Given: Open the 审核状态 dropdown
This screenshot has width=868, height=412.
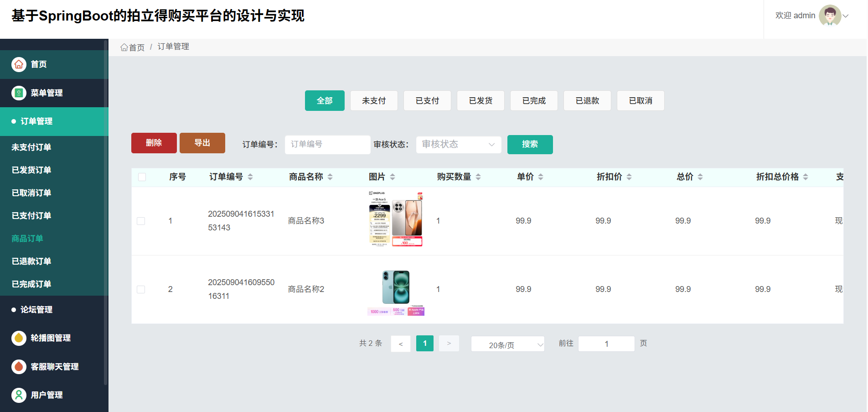Looking at the screenshot, I should coord(459,145).
